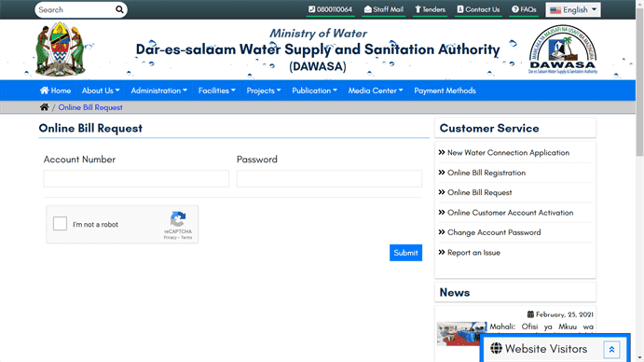Expand the Projects menu

(264, 90)
